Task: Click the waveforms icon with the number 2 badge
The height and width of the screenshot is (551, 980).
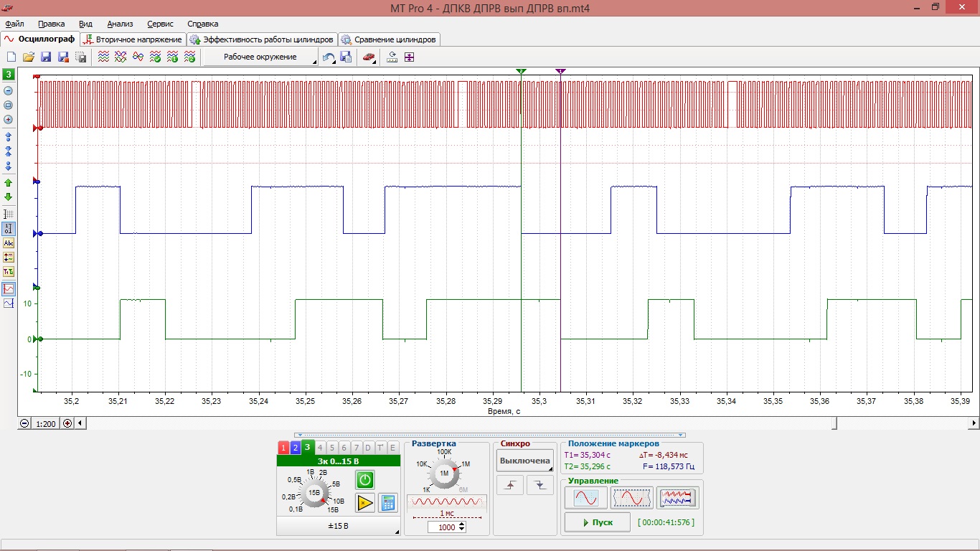Action: (x=189, y=57)
